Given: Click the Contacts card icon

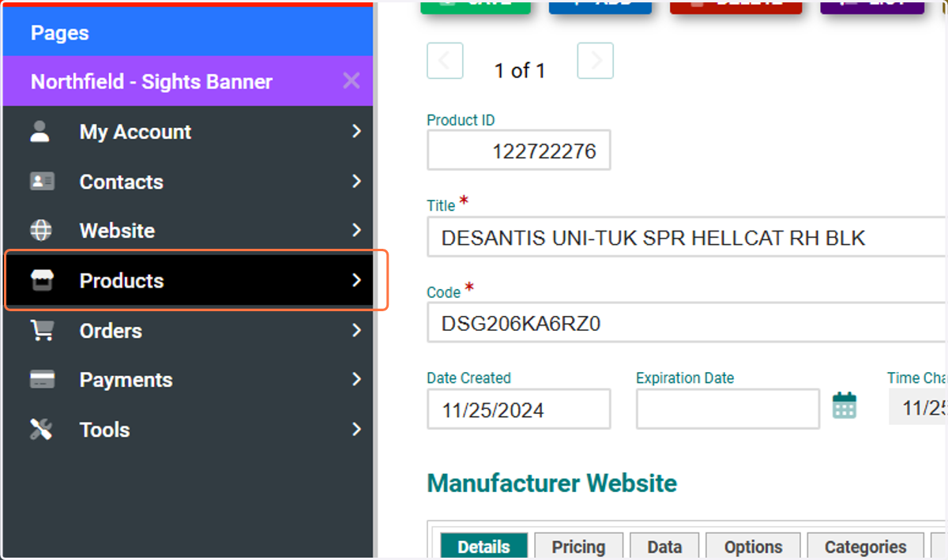Looking at the screenshot, I should pyautogui.click(x=42, y=182).
